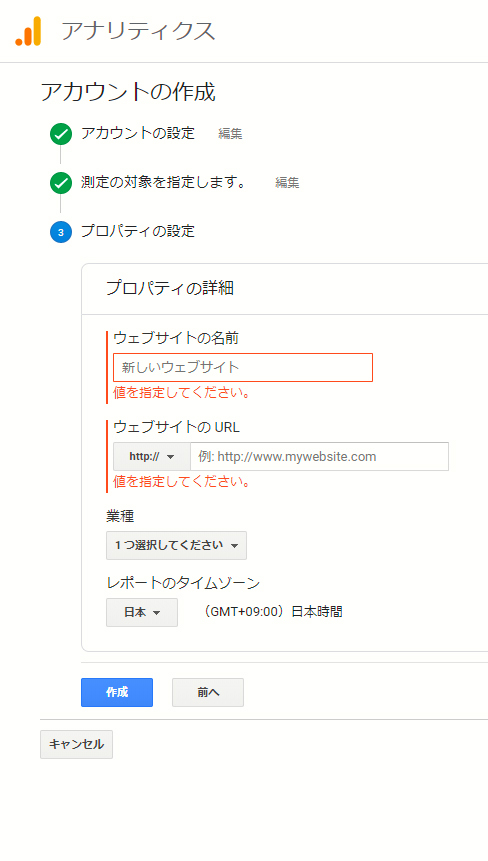The width and height of the screenshot is (488, 861).
Task: Focus the ウェブサイトの名前 input field
Action: click(243, 367)
